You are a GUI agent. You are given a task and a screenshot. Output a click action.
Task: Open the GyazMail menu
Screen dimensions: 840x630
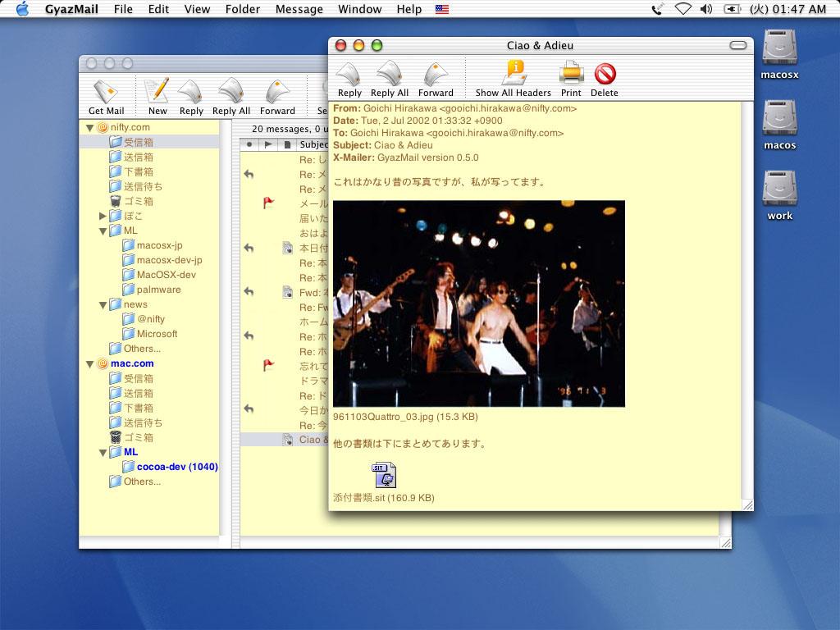[71, 9]
